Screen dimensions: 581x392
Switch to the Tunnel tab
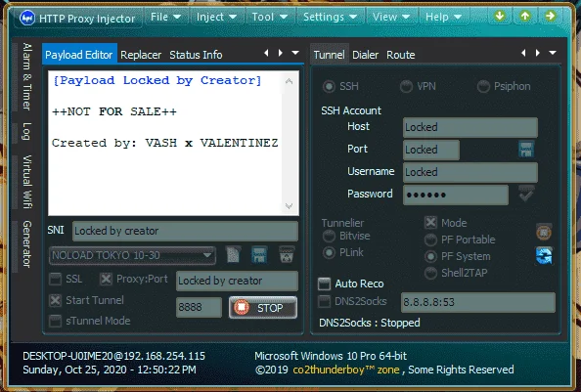tap(329, 55)
